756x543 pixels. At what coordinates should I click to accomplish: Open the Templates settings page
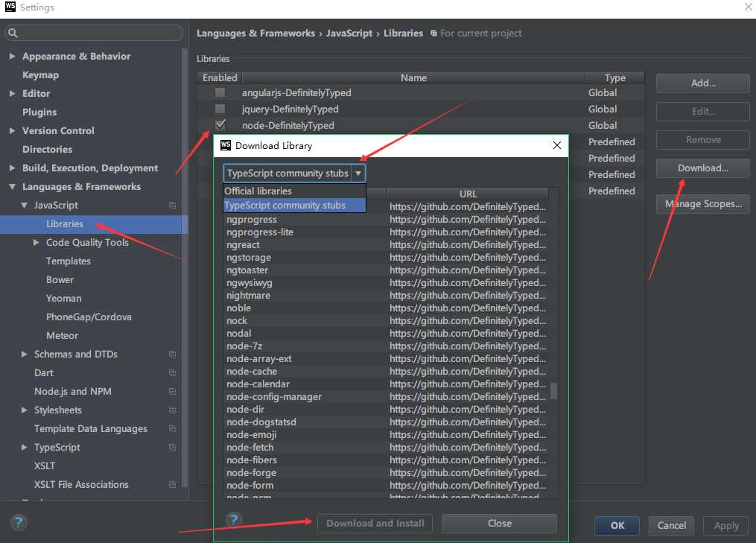[69, 261]
